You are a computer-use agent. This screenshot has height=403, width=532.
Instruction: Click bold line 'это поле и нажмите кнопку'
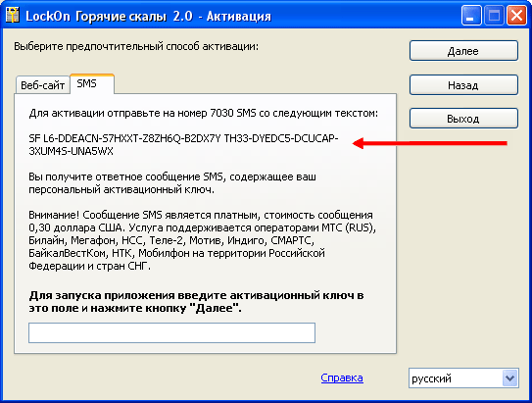pyautogui.click(x=135, y=308)
